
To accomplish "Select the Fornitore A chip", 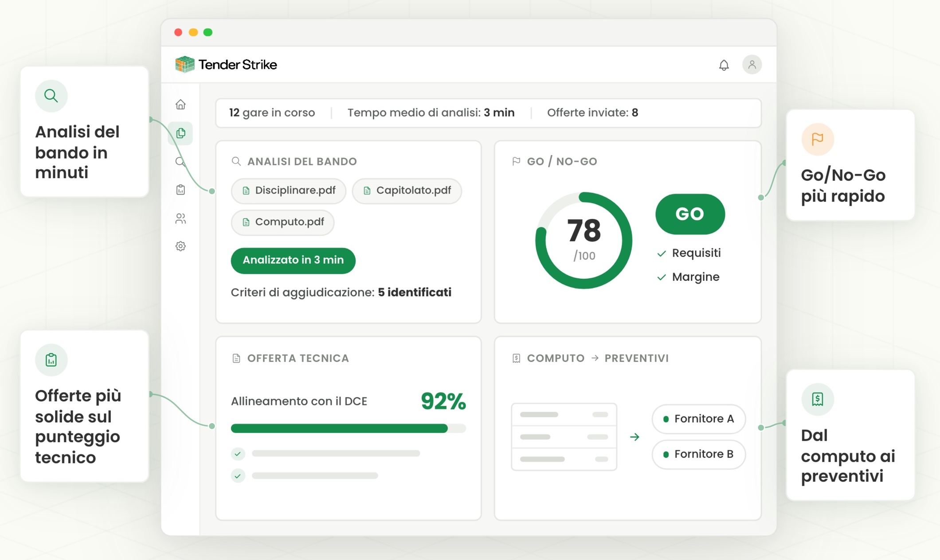I will click(699, 419).
